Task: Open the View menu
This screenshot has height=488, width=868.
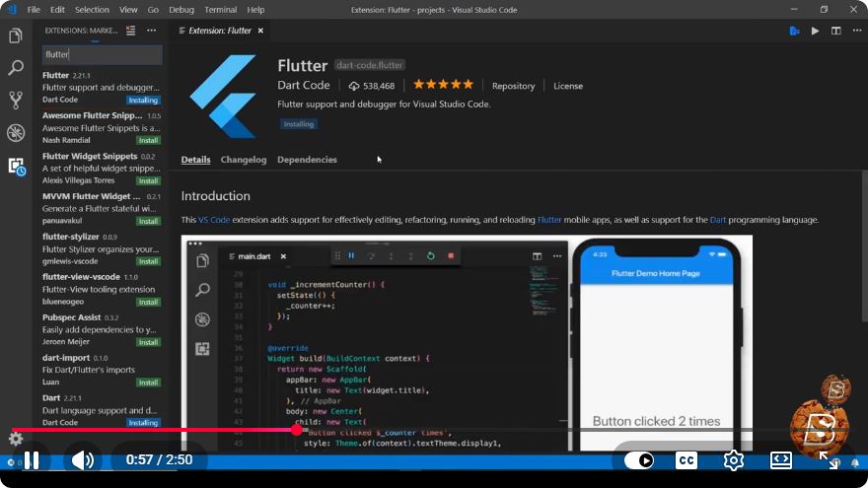Action: (128, 10)
